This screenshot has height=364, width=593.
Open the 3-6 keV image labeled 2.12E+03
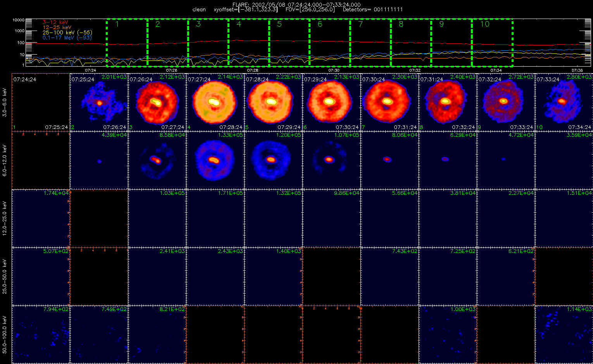tap(157, 102)
